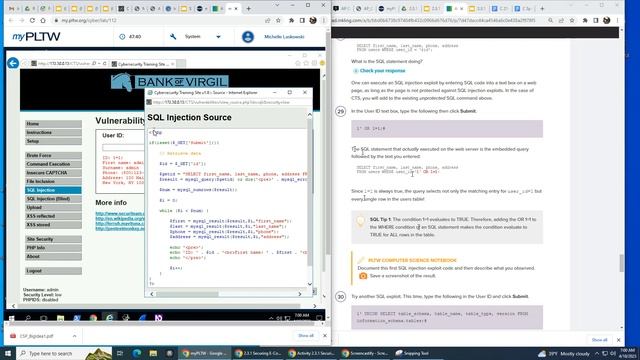Reload the myPLTW browser page
The image size is (640, 360).
click(x=32, y=20)
